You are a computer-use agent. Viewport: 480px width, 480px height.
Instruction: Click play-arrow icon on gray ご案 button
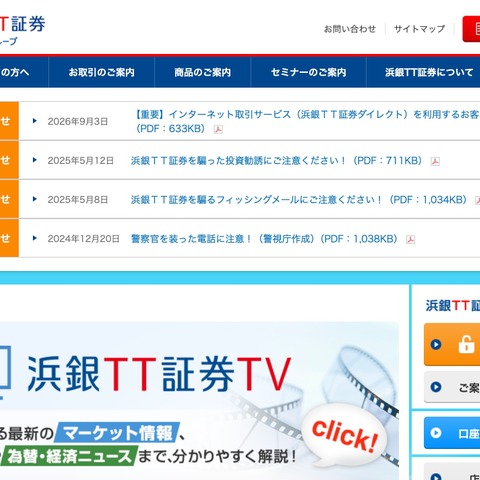coord(436,387)
